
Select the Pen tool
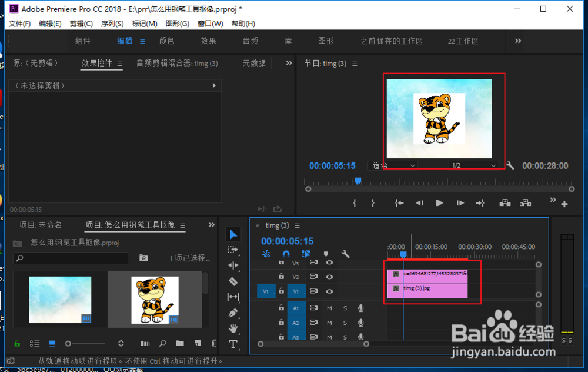pos(233,313)
